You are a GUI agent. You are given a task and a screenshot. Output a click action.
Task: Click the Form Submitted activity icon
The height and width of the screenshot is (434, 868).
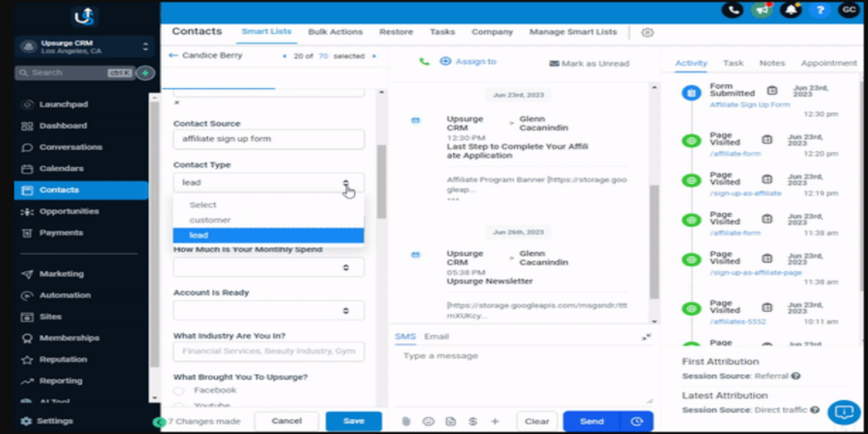[691, 92]
